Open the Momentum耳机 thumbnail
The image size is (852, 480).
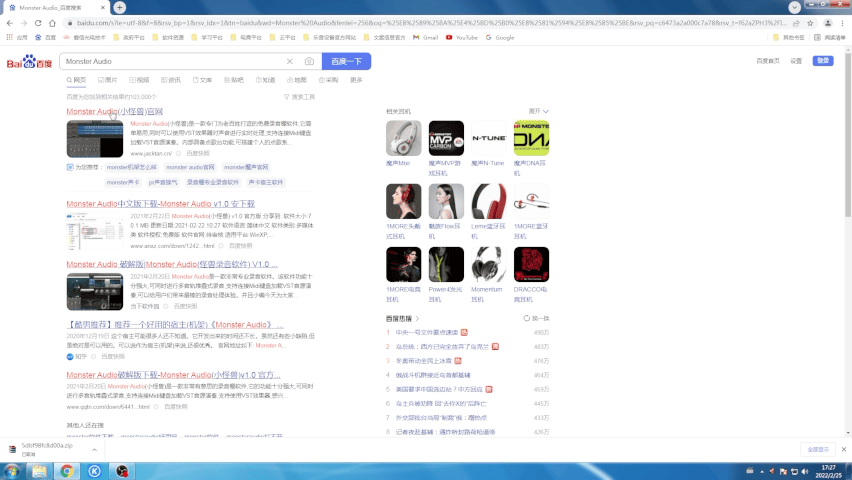tap(488, 265)
